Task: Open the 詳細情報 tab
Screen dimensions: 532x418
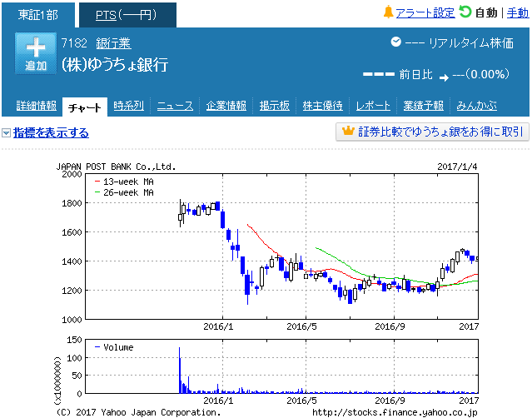Action: click(36, 106)
